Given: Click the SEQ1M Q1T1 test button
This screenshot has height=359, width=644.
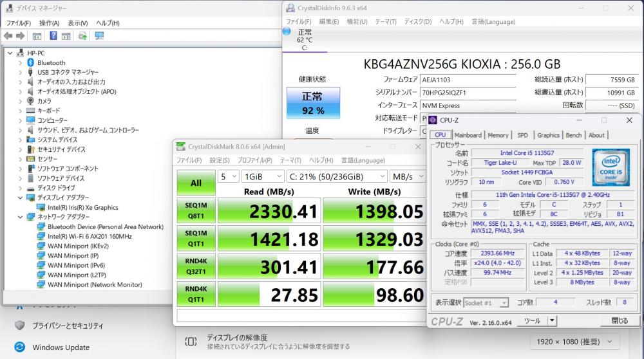Looking at the screenshot, I should coord(196,239).
